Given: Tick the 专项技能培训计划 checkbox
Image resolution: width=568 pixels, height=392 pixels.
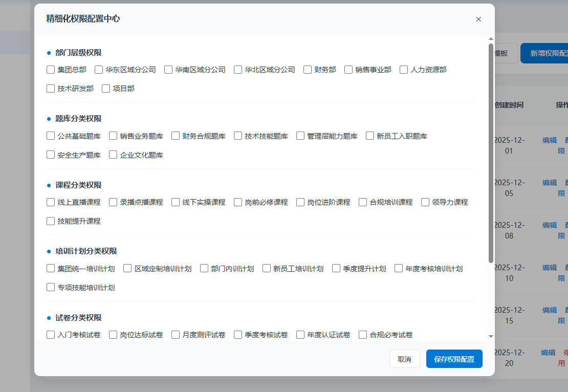Looking at the screenshot, I should 51,288.
